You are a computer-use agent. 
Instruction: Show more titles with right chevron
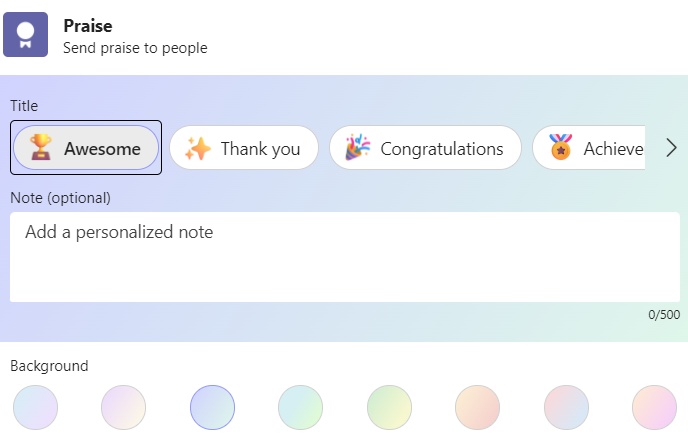point(671,148)
